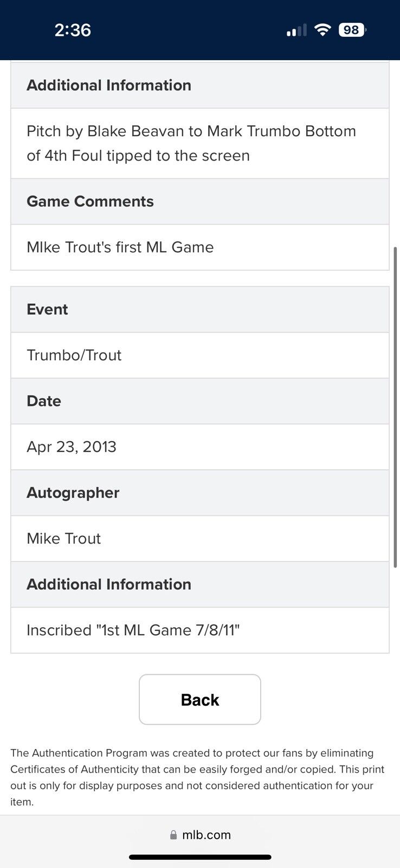Tap the Inscribed "1st ML Game 7/8/11" row
The image size is (400, 868).
pos(133,630)
